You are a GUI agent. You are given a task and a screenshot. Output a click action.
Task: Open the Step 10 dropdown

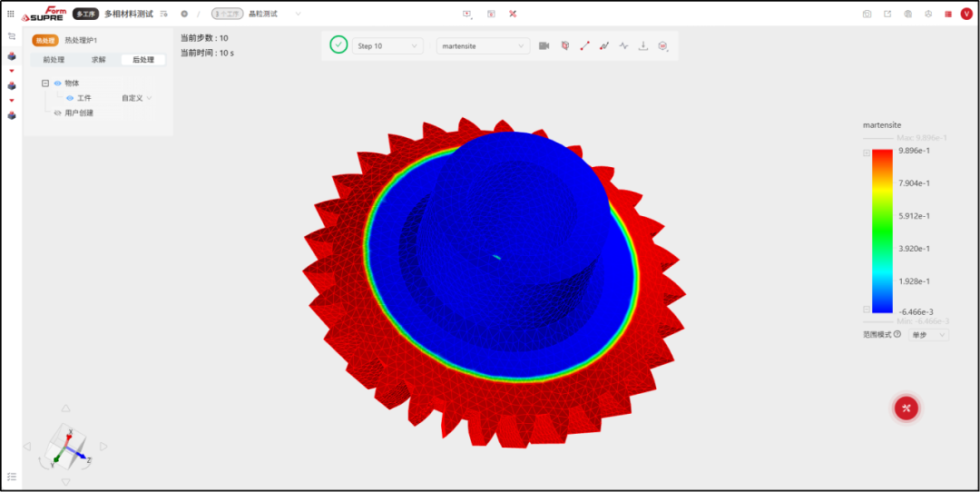(387, 45)
